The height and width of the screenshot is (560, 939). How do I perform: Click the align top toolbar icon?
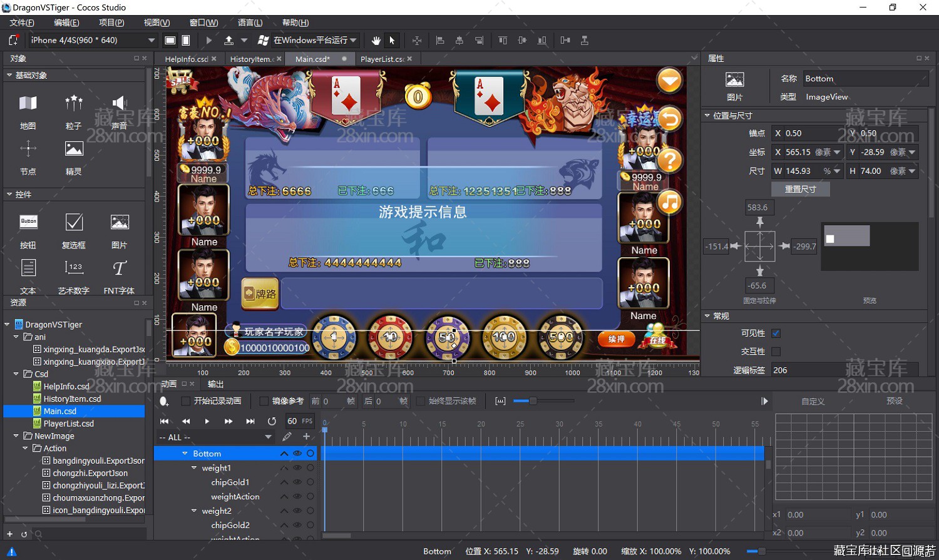tap(503, 40)
